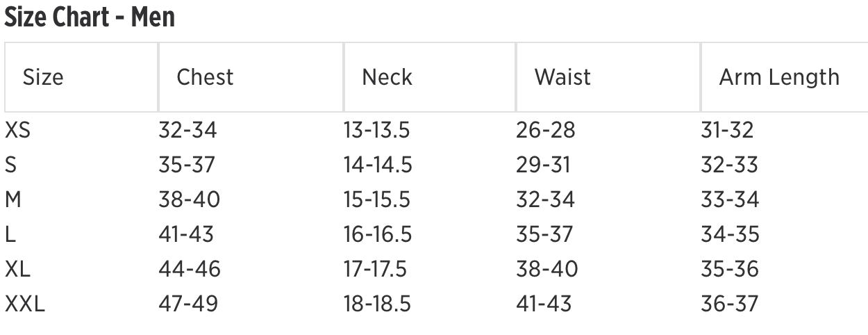Select the Waist column header
This screenshot has width=868, height=335.
[x=562, y=77]
